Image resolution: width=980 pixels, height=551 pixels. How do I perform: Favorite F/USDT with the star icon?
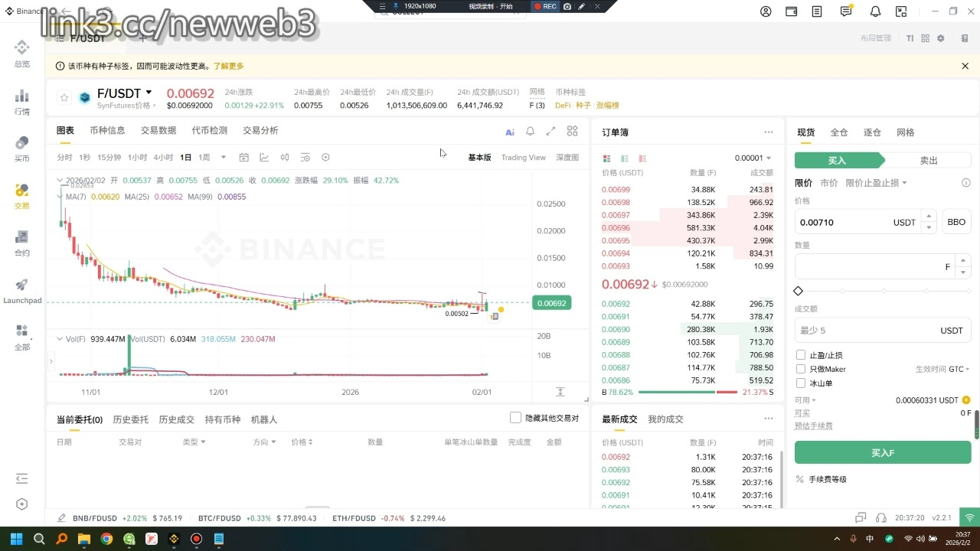[x=64, y=97]
